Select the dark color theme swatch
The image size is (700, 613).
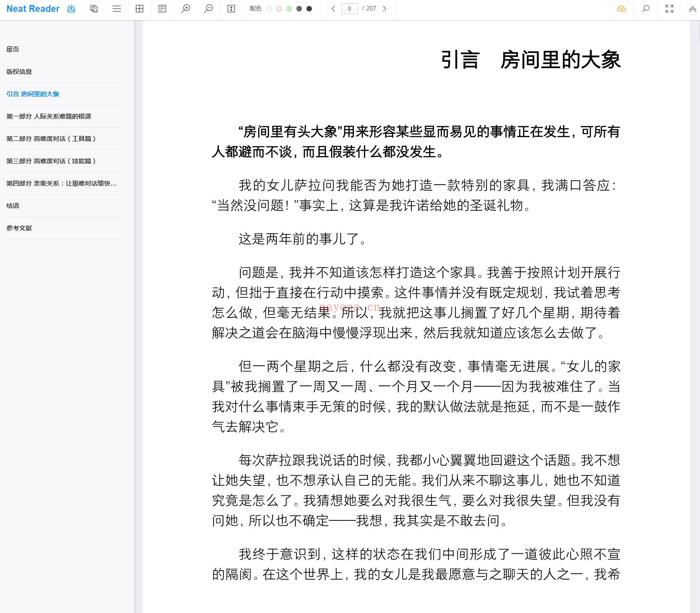(x=309, y=9)
